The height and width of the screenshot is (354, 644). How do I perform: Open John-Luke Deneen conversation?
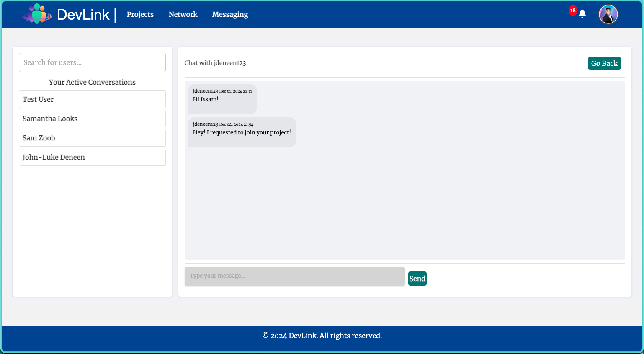[92, 157]
